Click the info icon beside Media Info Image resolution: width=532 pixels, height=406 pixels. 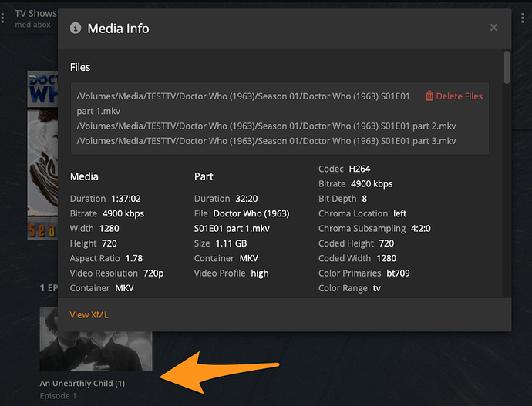(x=76, y=29)
